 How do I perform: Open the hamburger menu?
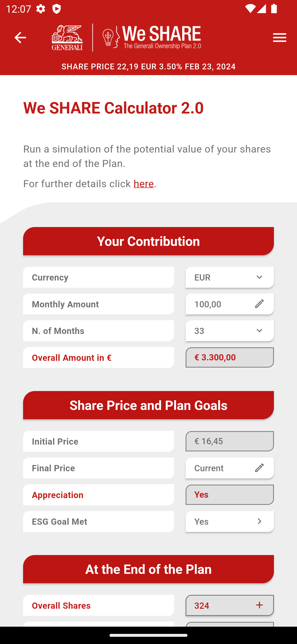click(279, 38)
